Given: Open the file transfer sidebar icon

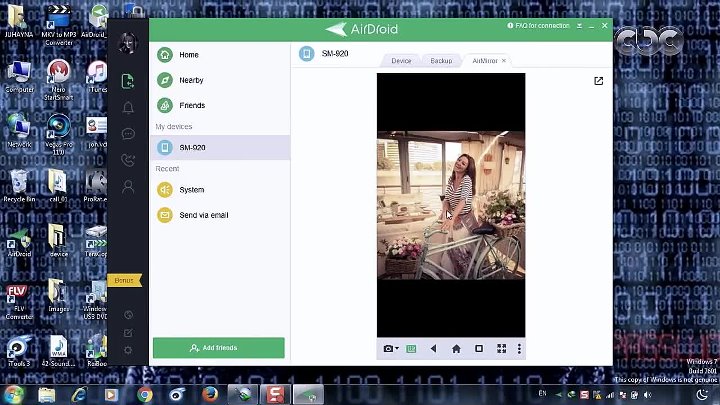Looking at the screenshot, I should [128, 82].
